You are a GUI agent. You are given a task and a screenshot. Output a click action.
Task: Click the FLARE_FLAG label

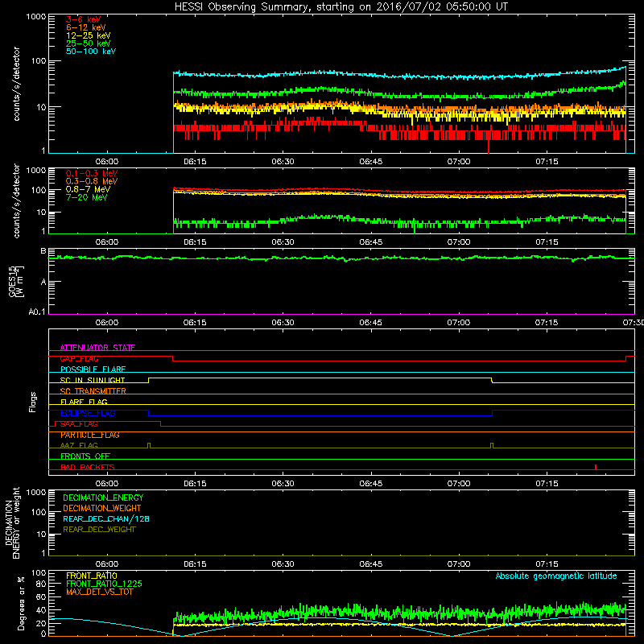pos(84,402)
